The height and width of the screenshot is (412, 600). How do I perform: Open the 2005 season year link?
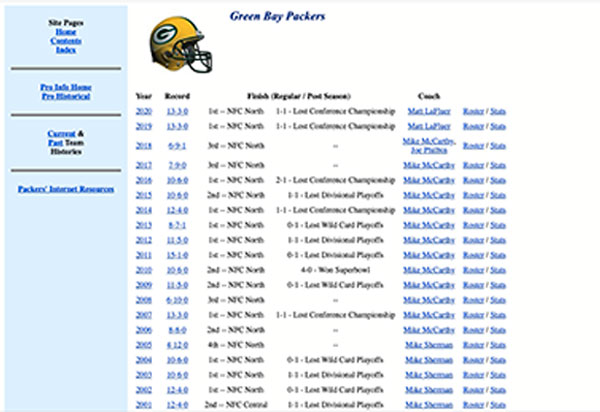[143, 345]
